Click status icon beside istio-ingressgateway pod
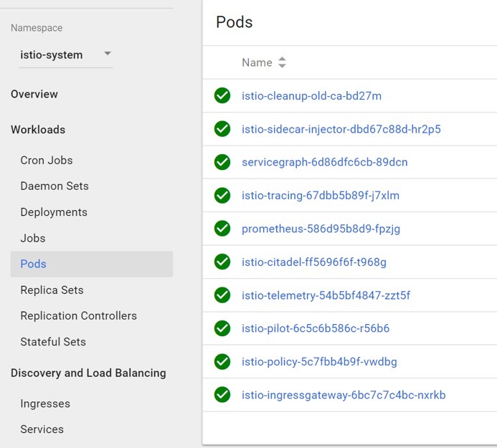Image resolution: width=497 pixels, height=448 pixels. coord(222,395)
